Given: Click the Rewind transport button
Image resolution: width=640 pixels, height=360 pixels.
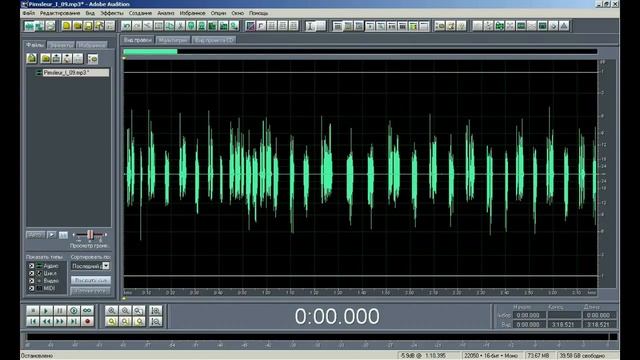Looking at the screenshot, I should (x=46, y=322).
